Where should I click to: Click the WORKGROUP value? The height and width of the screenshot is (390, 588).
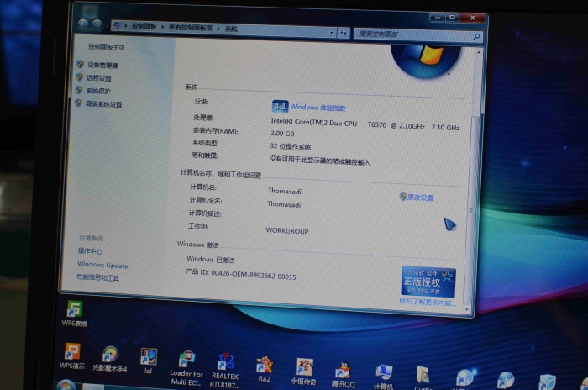point(287,231)
